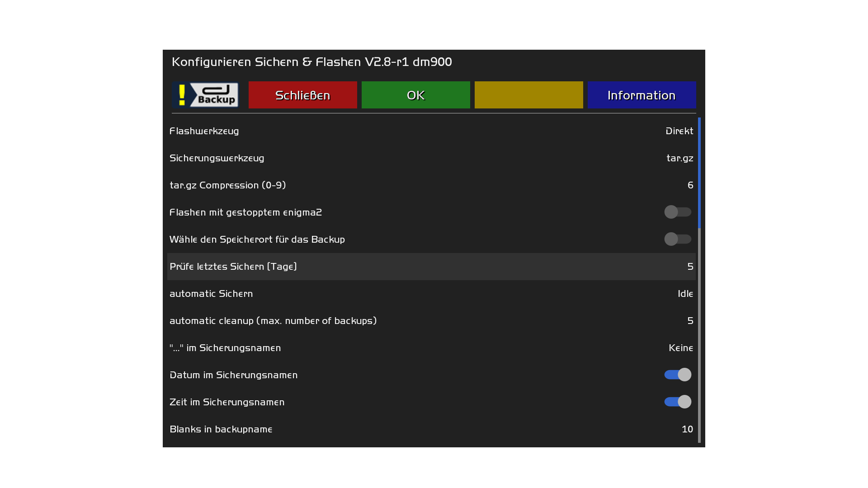868x488 pixels.
Task: Confirm with the green OK button
Action: click(x=415, y=95)
